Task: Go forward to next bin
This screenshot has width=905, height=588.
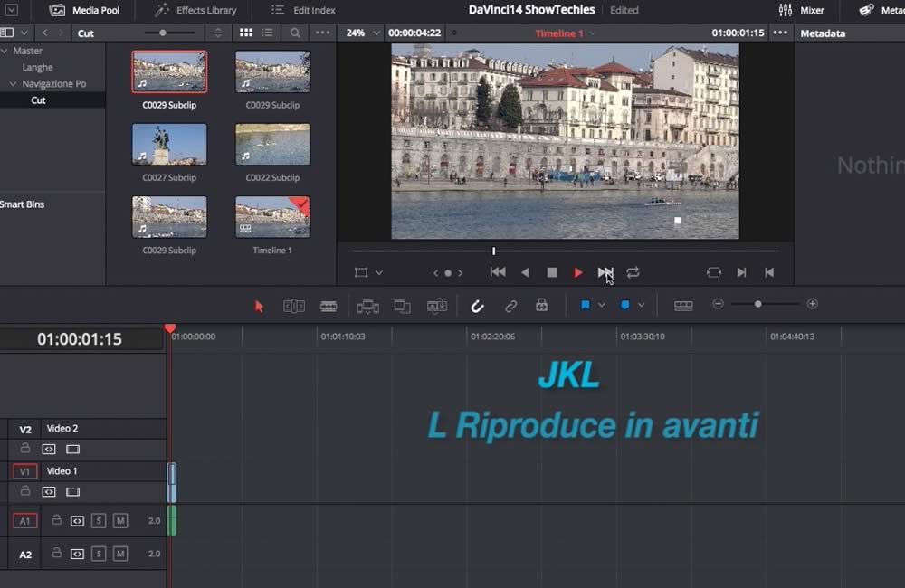Action: (61, 33)
